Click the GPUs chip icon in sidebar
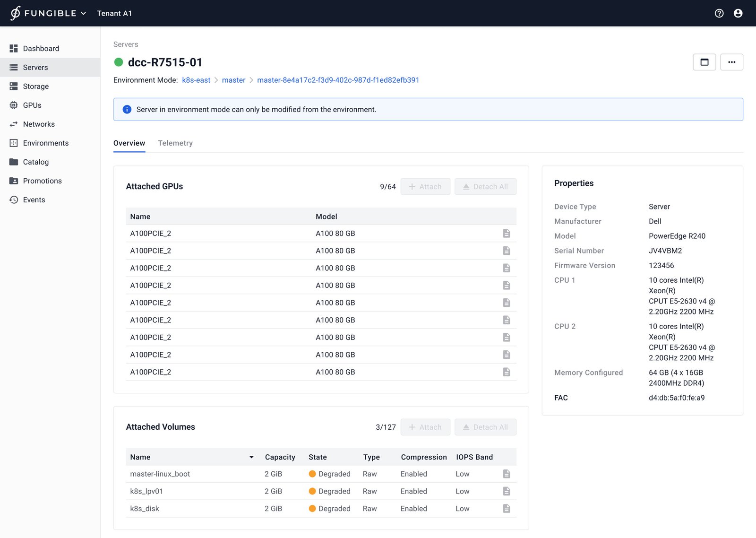The height and width of the screenshot is (538, 756). coord(14,105)
